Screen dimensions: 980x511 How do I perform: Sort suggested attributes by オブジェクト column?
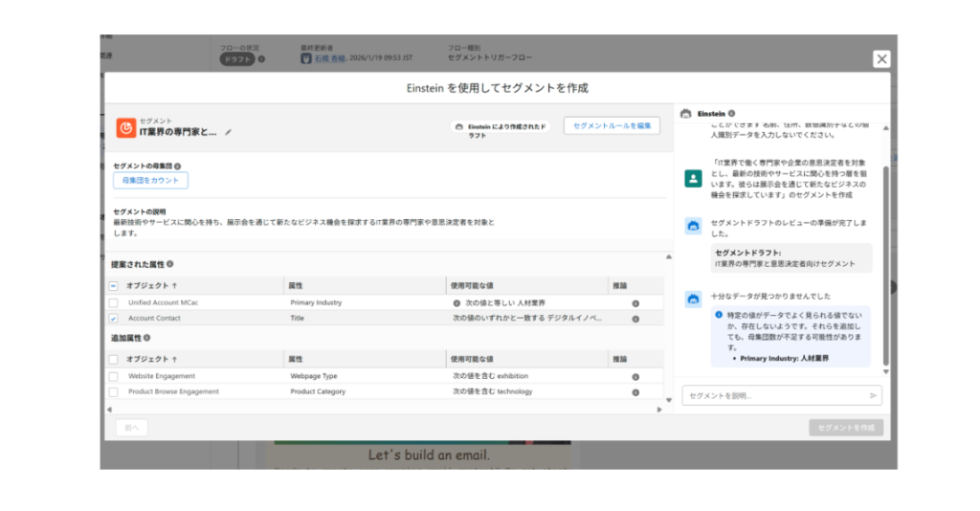pos(151,285)
